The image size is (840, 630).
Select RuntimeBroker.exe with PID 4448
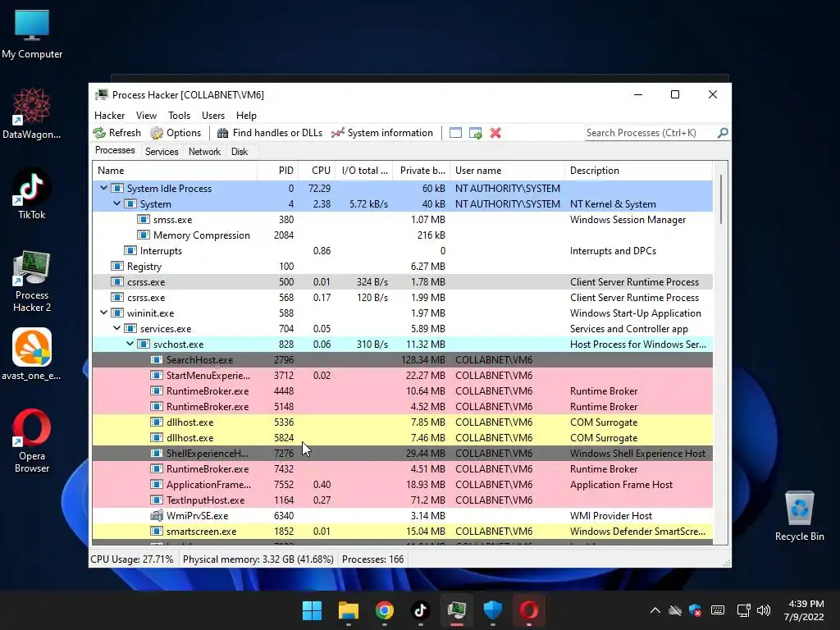click(x=402, y=391)
